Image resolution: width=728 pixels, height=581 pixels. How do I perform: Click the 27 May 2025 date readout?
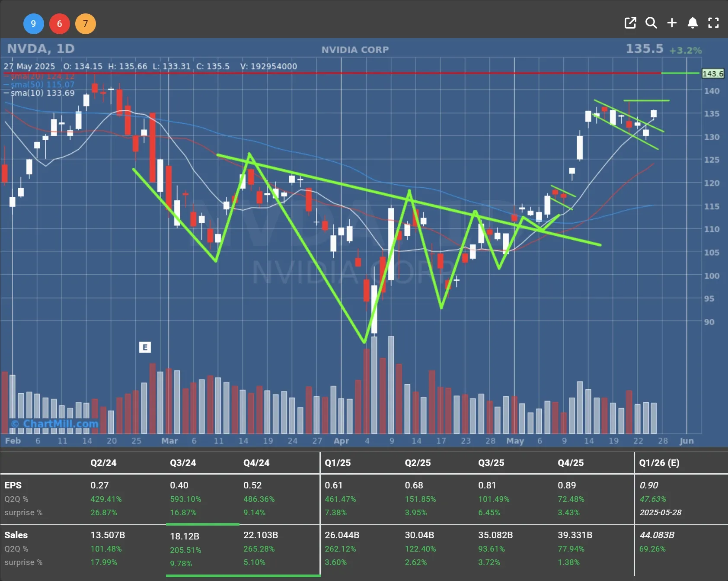pyautogui.click(x=29, y=66)
